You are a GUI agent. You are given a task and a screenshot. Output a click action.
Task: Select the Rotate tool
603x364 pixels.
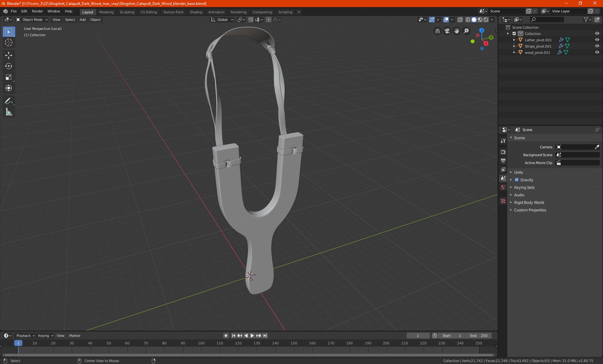(9, 66)
